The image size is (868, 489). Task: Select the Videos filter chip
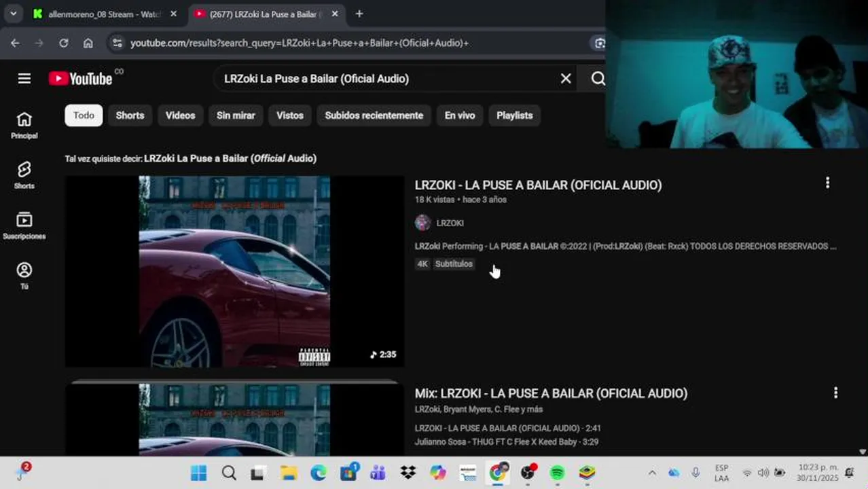180,115
